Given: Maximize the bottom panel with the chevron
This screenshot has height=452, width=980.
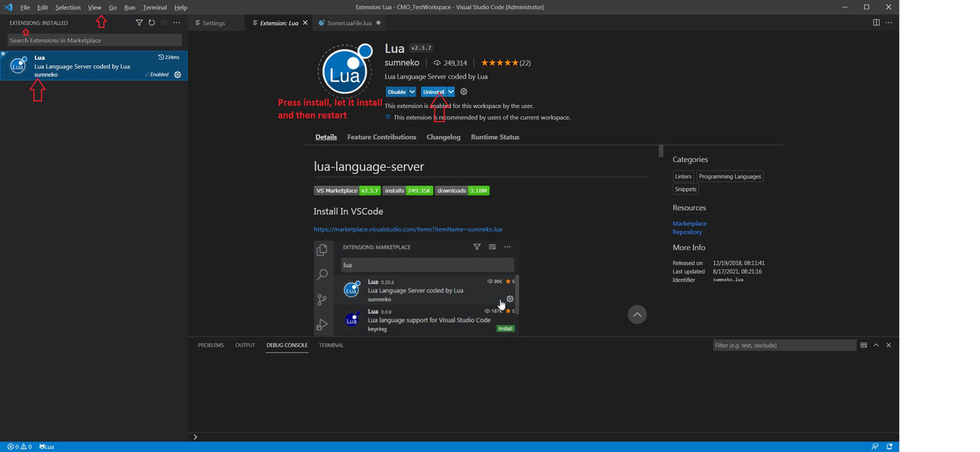Looking at the screenshot, I should 876,346.
